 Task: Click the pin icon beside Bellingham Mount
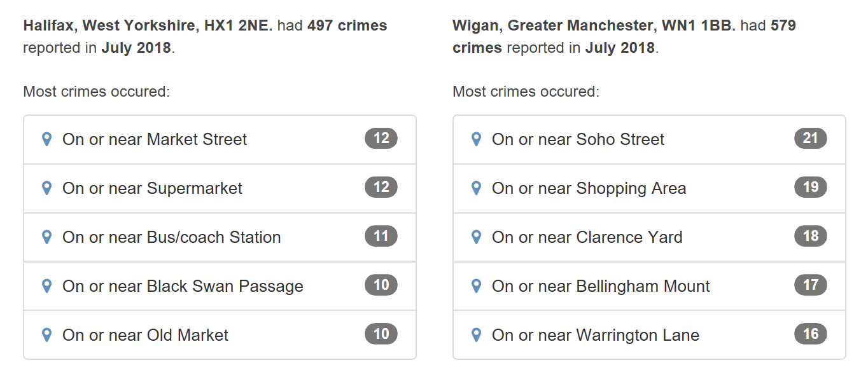pos(476,286)
